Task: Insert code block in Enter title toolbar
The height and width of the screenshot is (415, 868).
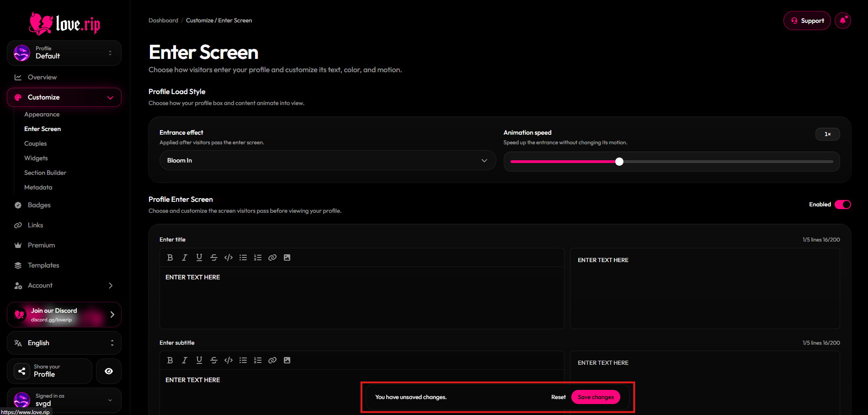Action: [x=229, y=257]
